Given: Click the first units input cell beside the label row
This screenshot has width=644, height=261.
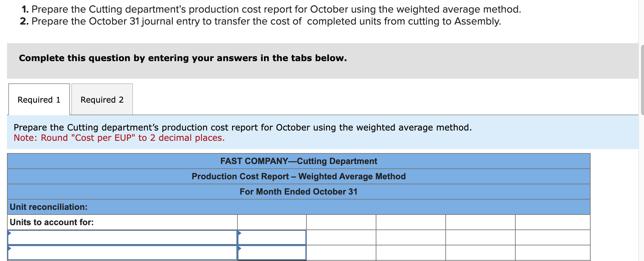Looking at the screenshot, I should pyautogui.click(x=272, y=238).
